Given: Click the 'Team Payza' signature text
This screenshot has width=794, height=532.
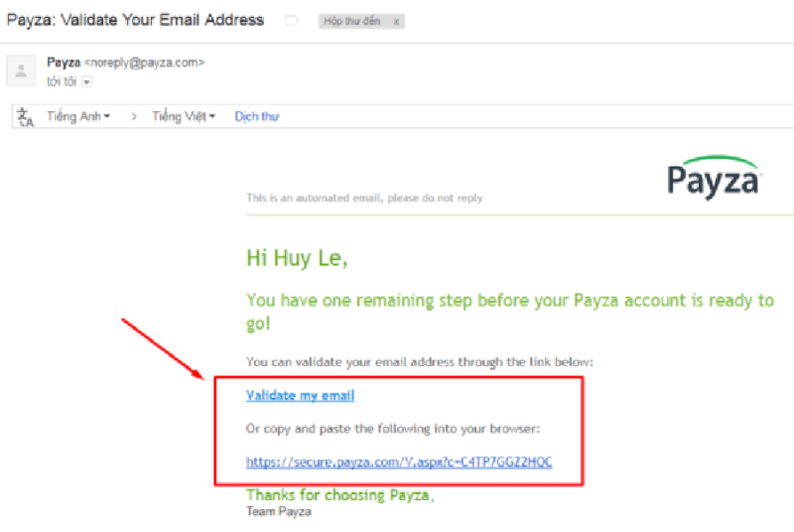Looking at the screenshot, I should click(x=279, y=511).
